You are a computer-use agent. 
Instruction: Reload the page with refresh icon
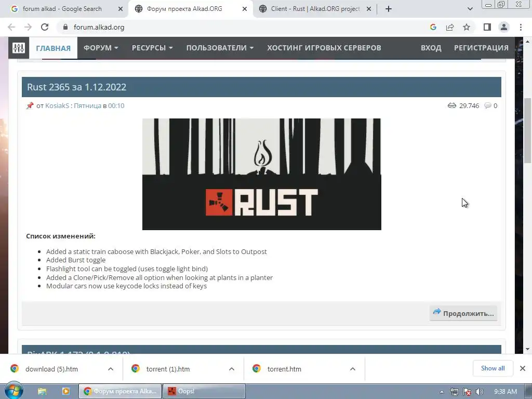pyautogui.click(x=45, y=27)
